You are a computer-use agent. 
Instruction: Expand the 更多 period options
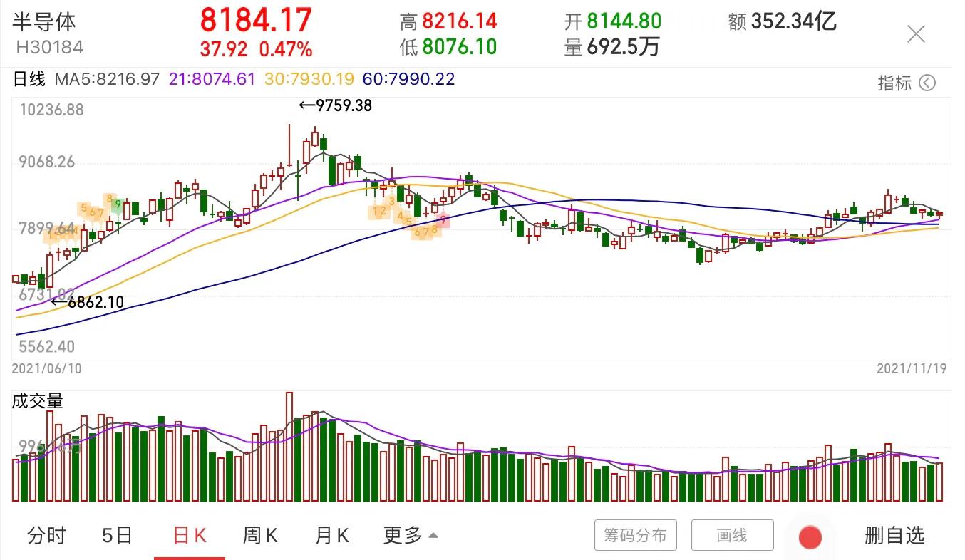[411, 535]
